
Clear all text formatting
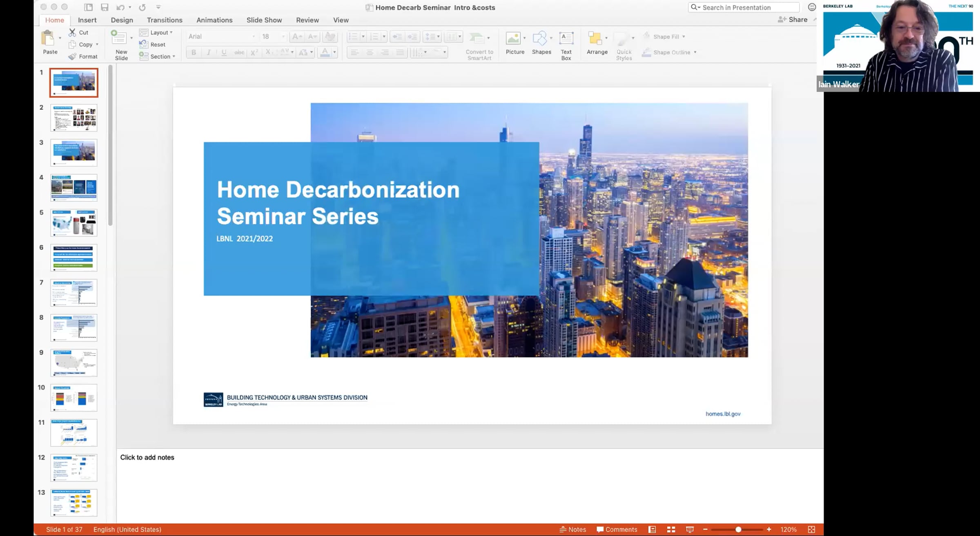click(329, 37)
